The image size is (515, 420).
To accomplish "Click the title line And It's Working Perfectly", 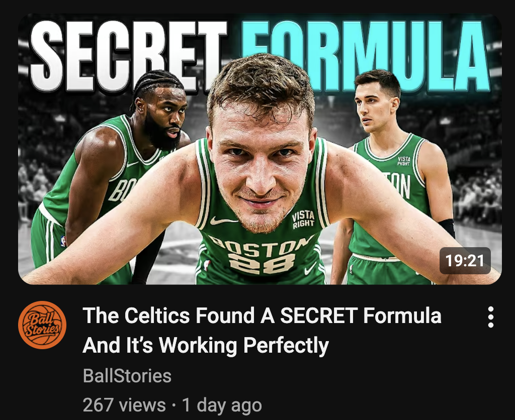I will pyautogui.click(x=206, y=346).
